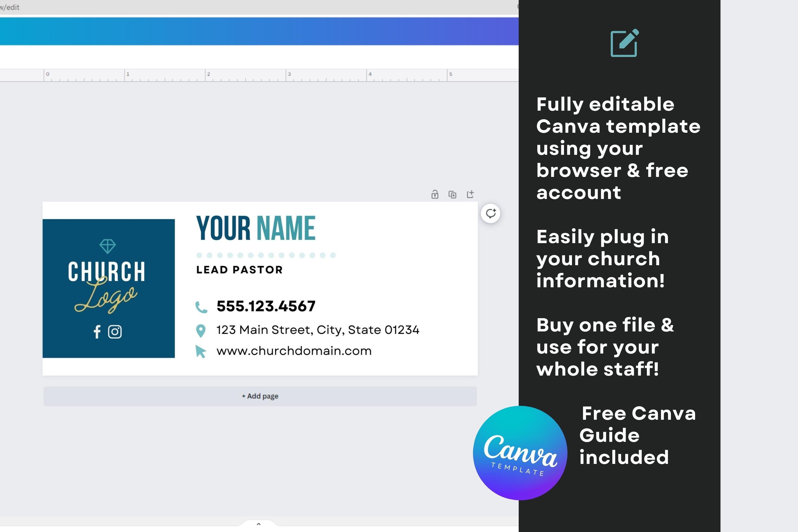Click the '+ Add page' button
The height and width of the screenshot is (532, 798).
coord(260,396)
